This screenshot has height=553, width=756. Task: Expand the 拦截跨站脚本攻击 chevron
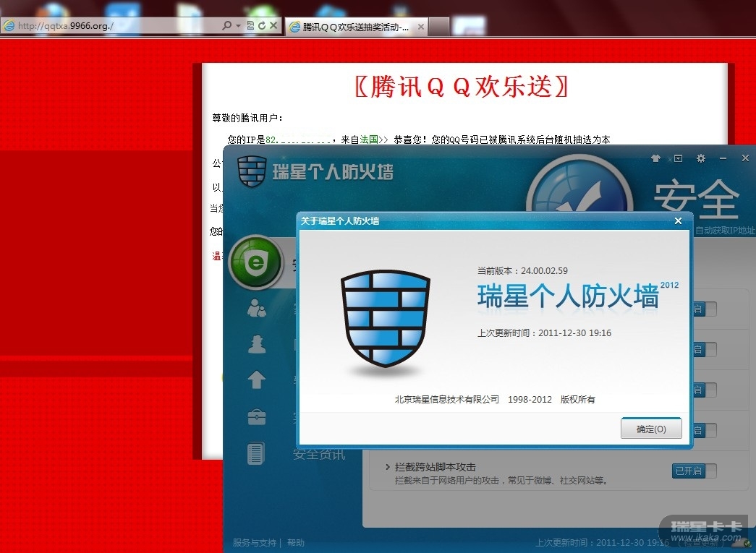pyautogui.click(x=387, y=467)
